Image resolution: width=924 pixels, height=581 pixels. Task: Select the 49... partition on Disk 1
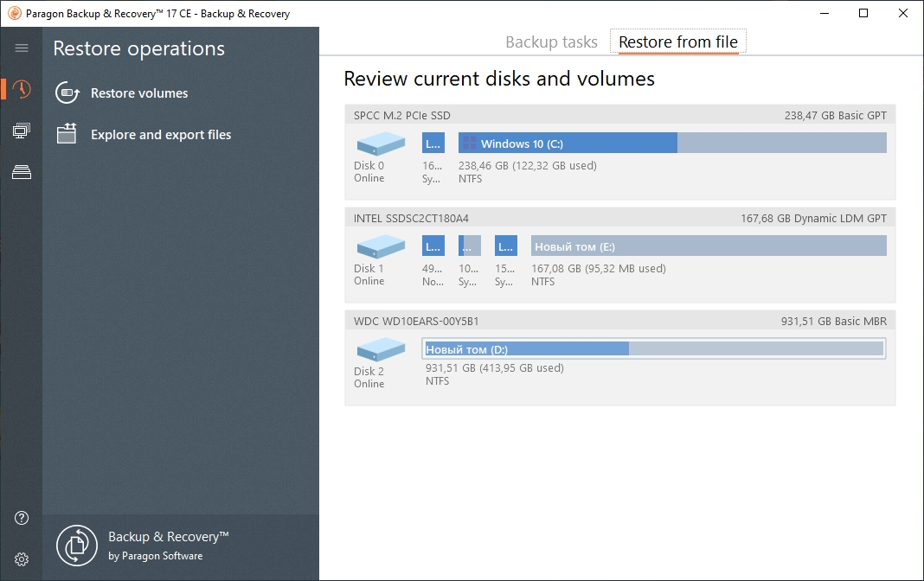(x=433, y=246)
